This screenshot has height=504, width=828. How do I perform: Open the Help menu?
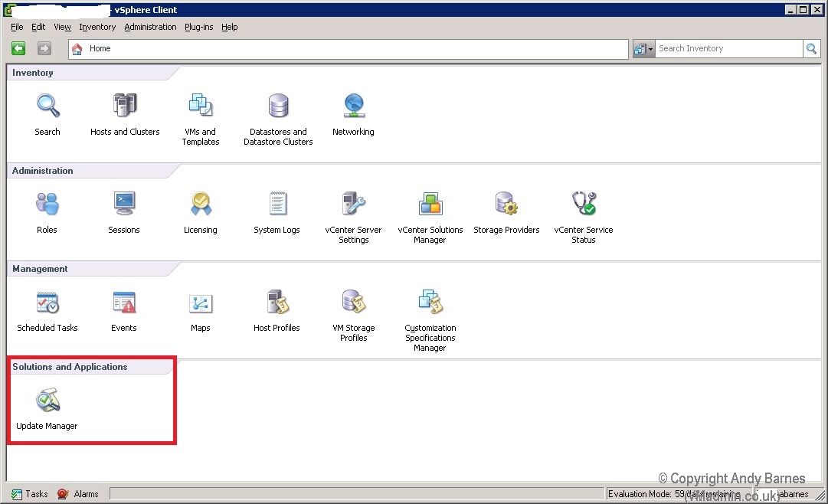click(230, 27)
